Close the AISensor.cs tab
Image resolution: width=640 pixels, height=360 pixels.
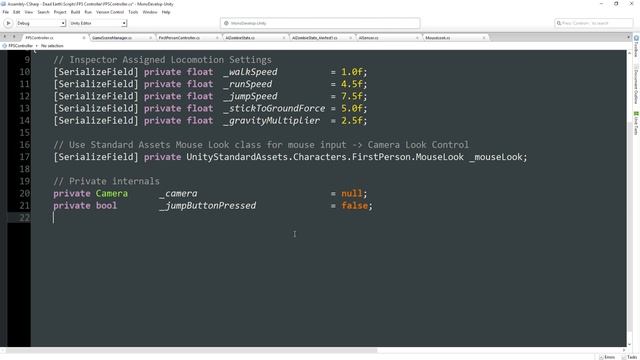click(417, 38)
